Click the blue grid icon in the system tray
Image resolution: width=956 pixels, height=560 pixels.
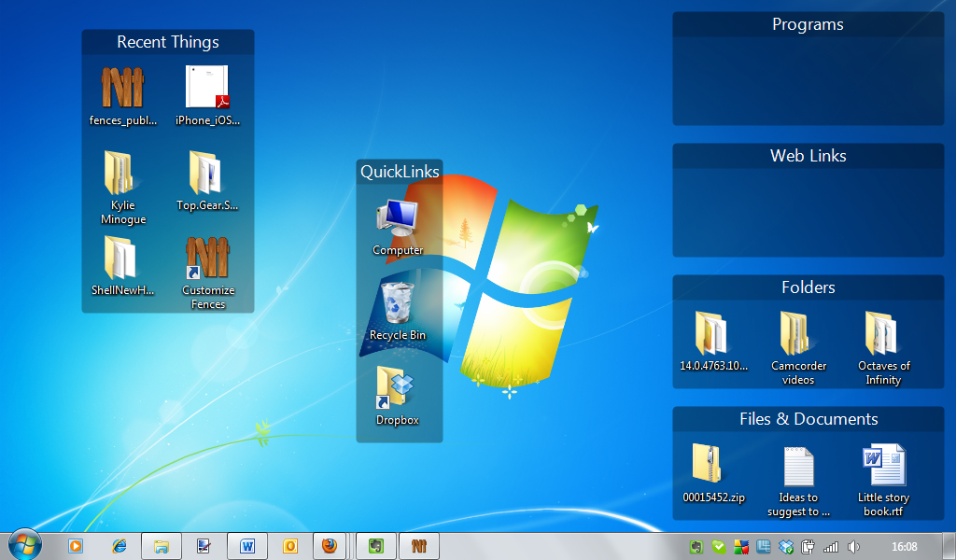[x=764, y=547]
